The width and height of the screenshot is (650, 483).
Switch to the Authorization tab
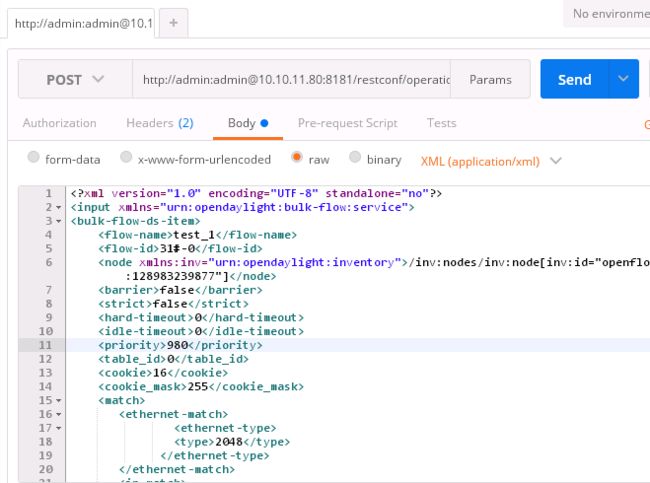(x=60, y=123)
